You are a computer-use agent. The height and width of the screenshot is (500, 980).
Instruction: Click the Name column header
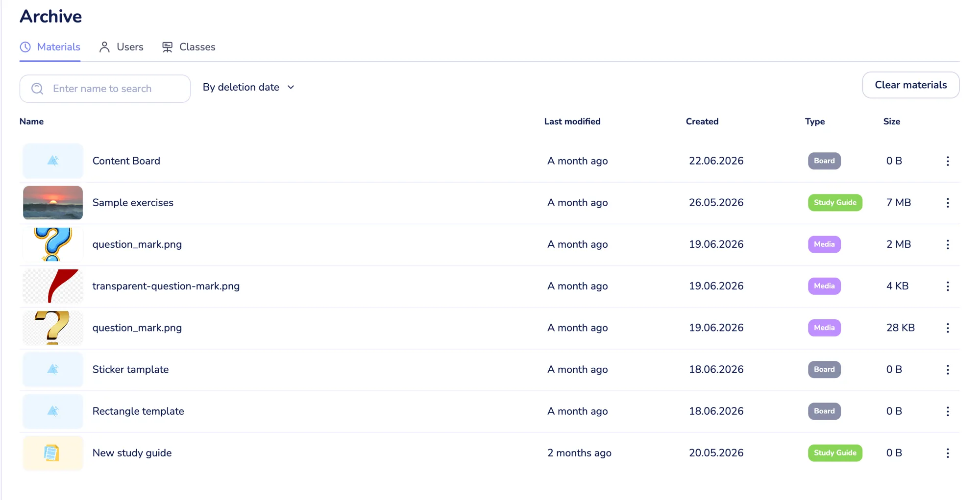tap(31, 121)
